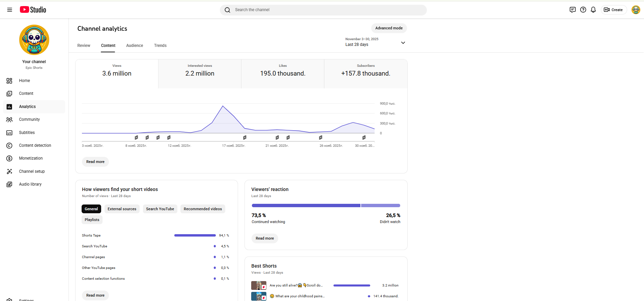Click the account avatar in top bar
Screen dimensions: 644x301
click(x=636, y=10)
